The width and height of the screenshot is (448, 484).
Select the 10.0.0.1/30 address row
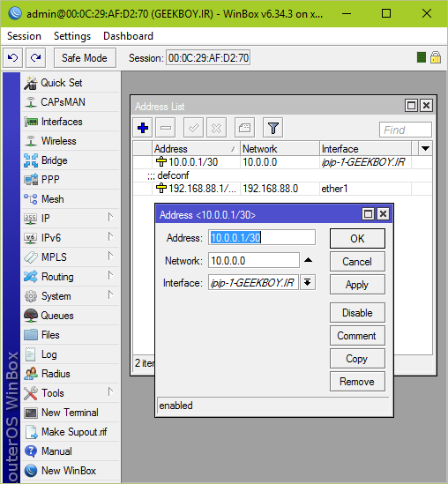(282, 162)
